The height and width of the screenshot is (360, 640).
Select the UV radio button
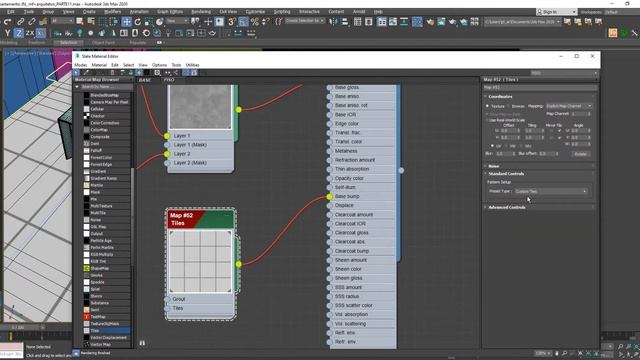click(492, 146)
